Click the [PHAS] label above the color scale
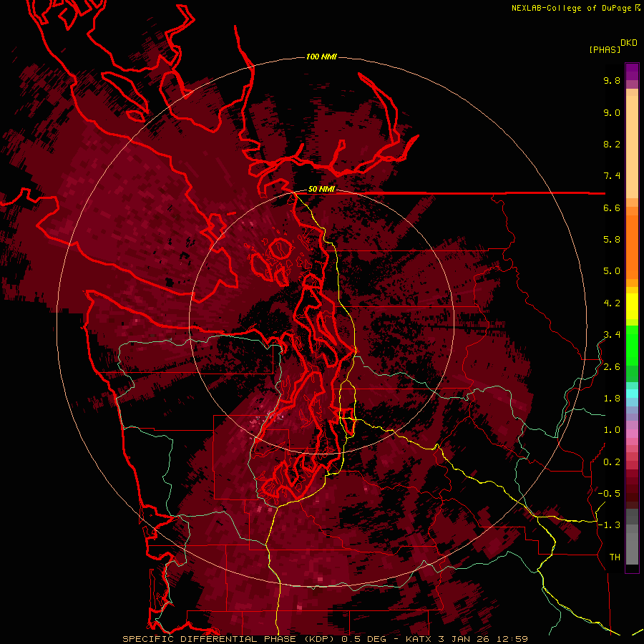The width and height of the screenshot is (644, 644). [605, 49]
